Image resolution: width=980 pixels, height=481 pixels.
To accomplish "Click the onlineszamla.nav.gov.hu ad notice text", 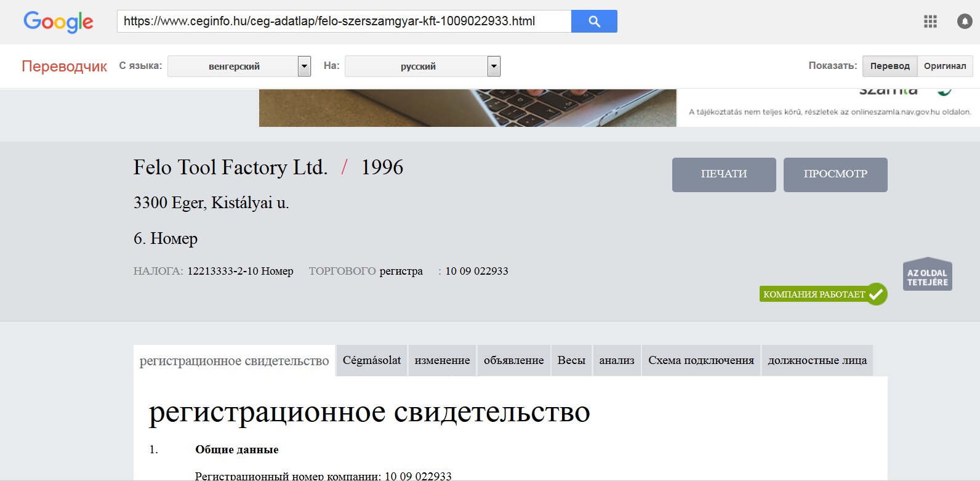I will (830, 112).
